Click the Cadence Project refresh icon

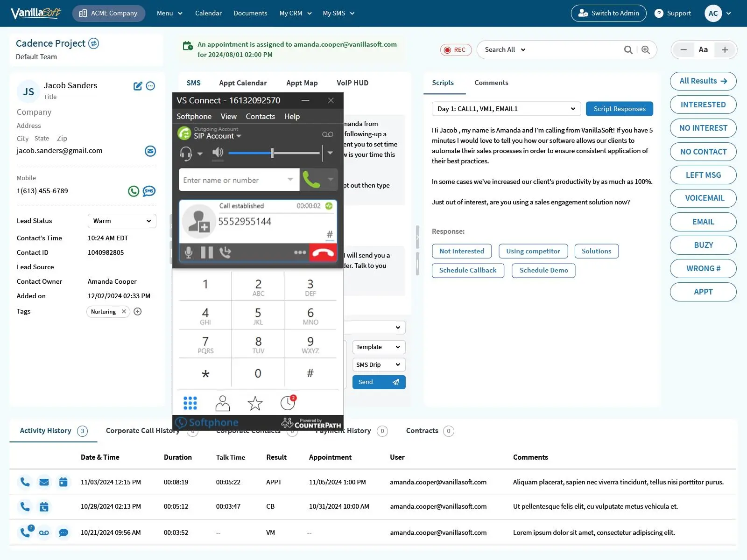94,43
